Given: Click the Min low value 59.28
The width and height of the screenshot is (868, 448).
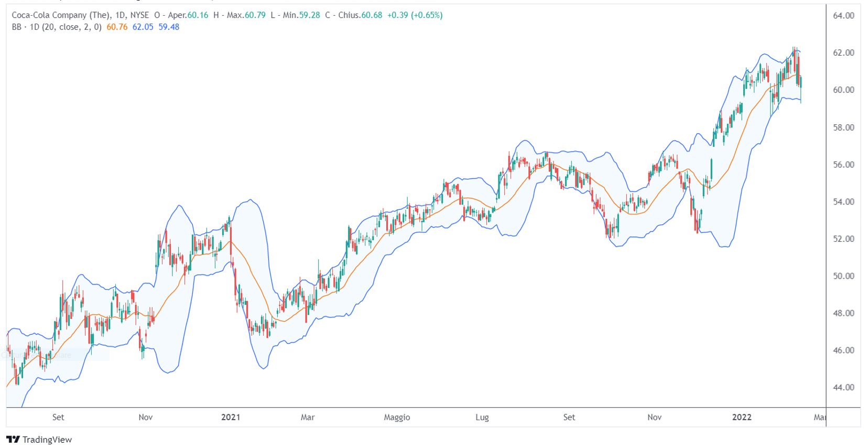Looking at the screenshot, I should pos(309,15).
